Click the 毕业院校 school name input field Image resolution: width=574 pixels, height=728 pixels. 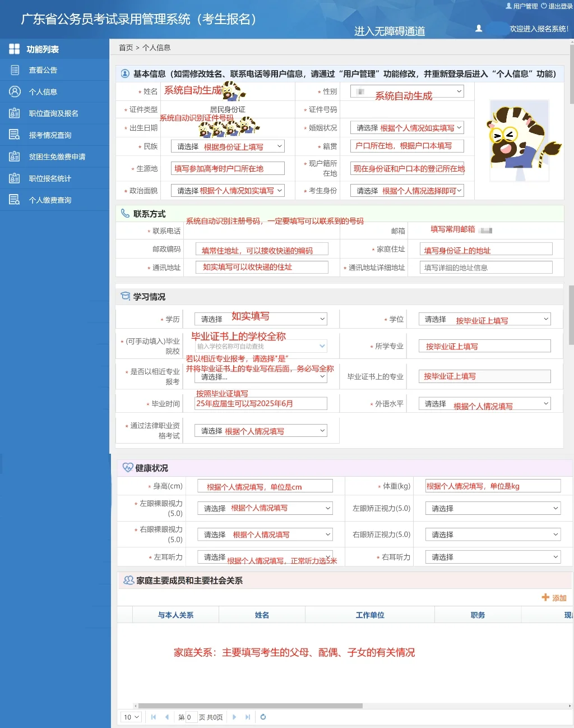[x=261, y=346]
